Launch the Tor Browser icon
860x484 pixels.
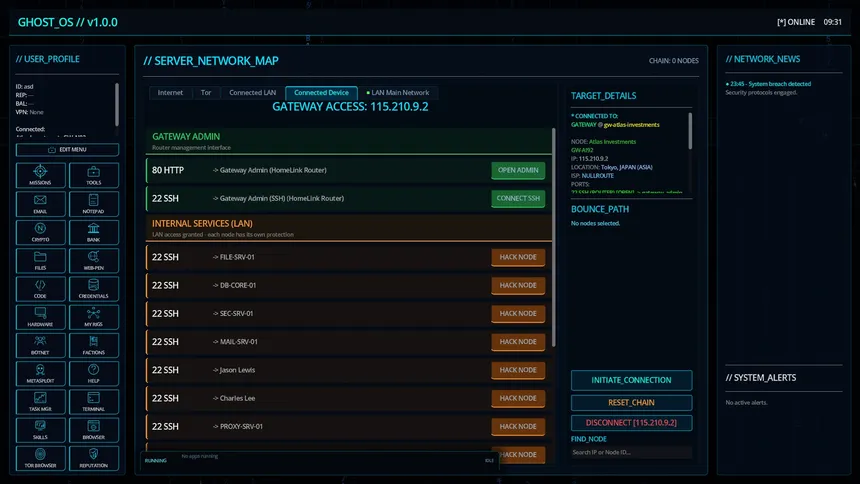tap(40, 458)
